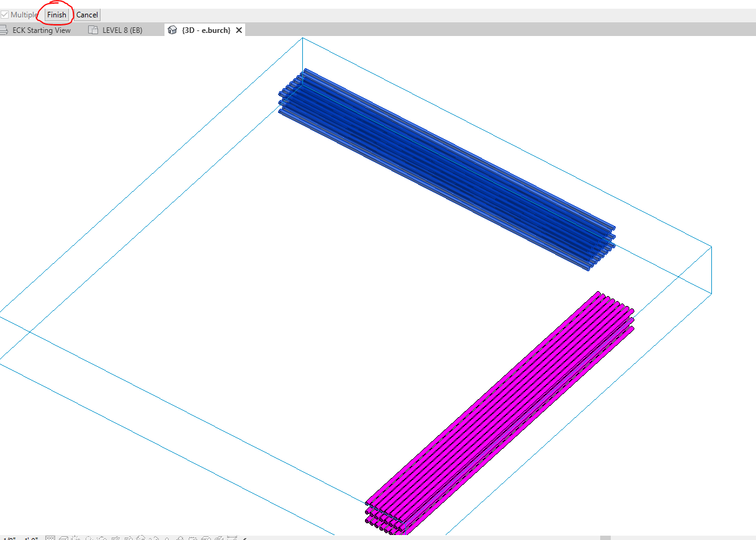
Task: Adjust the view scale control
Action: [19, 537]
